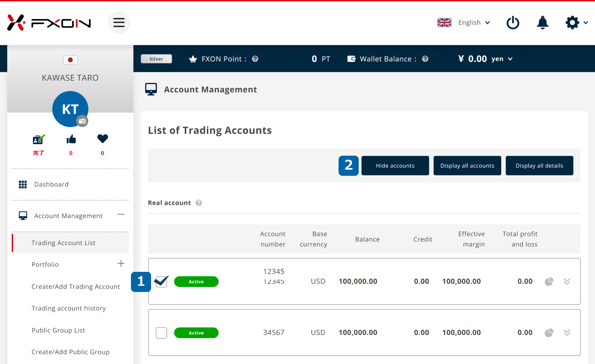Open the Wallet Balance help icon
595x364 pixels.
coord(425,59)
